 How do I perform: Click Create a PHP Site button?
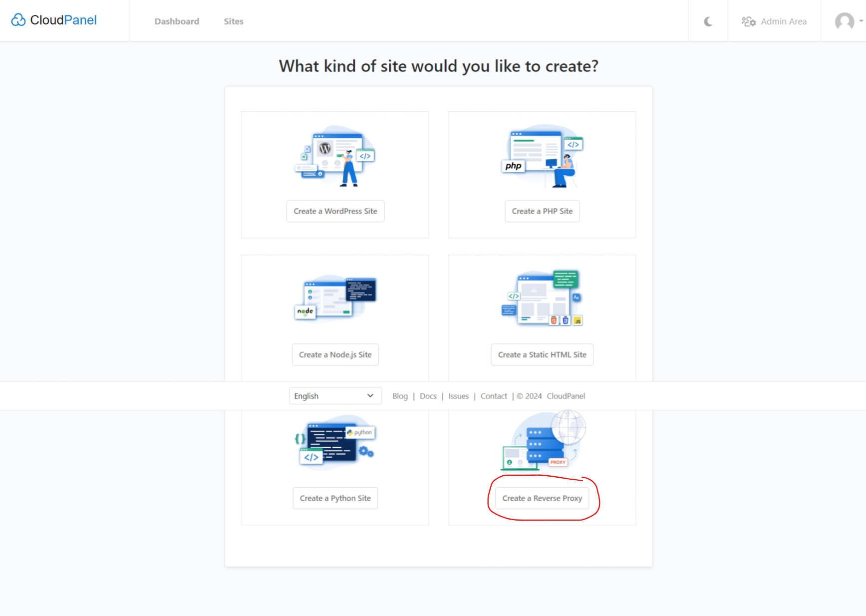tap(542, 211)
